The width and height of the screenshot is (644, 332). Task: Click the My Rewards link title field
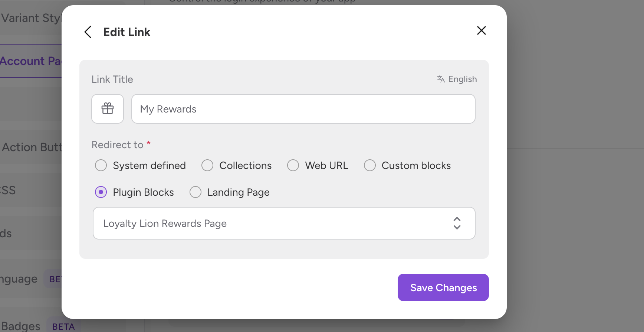click(303, 109)
